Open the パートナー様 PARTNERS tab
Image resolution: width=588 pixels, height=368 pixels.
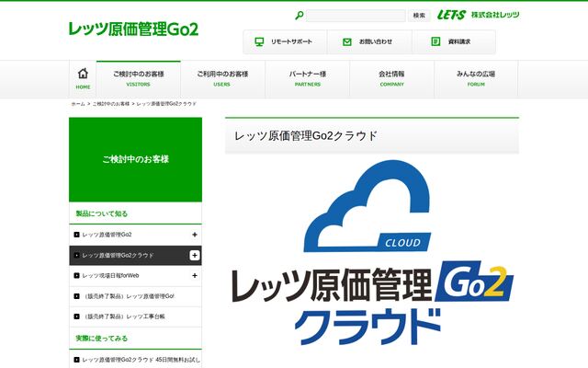click(308, 79)
